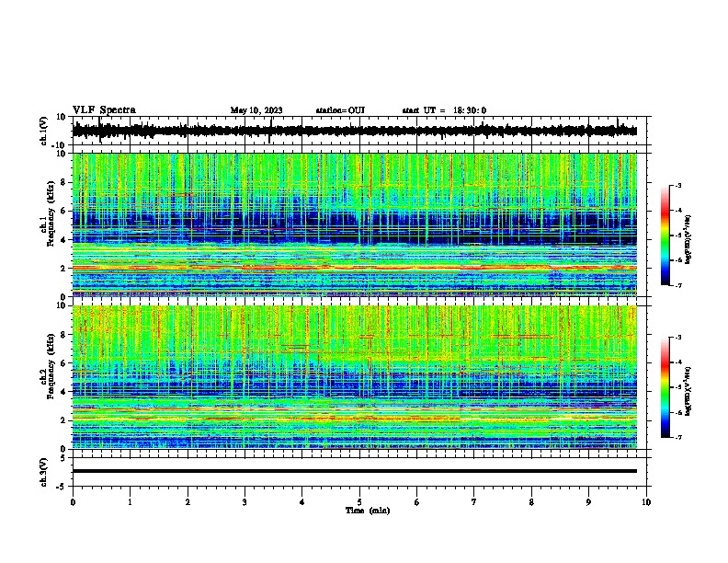728x563 pixels.
Task: Click the "10" time axis tick label
Action: click(x=646, y=502)
